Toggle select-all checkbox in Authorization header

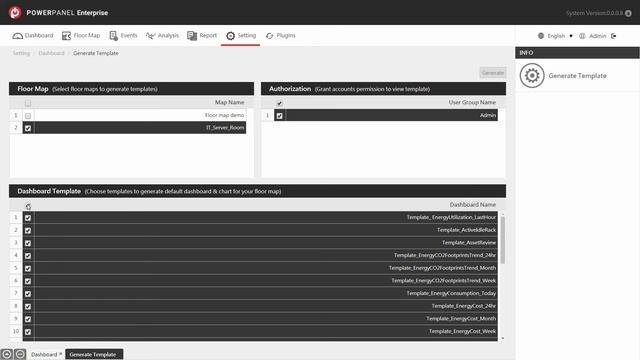point(280,103)
